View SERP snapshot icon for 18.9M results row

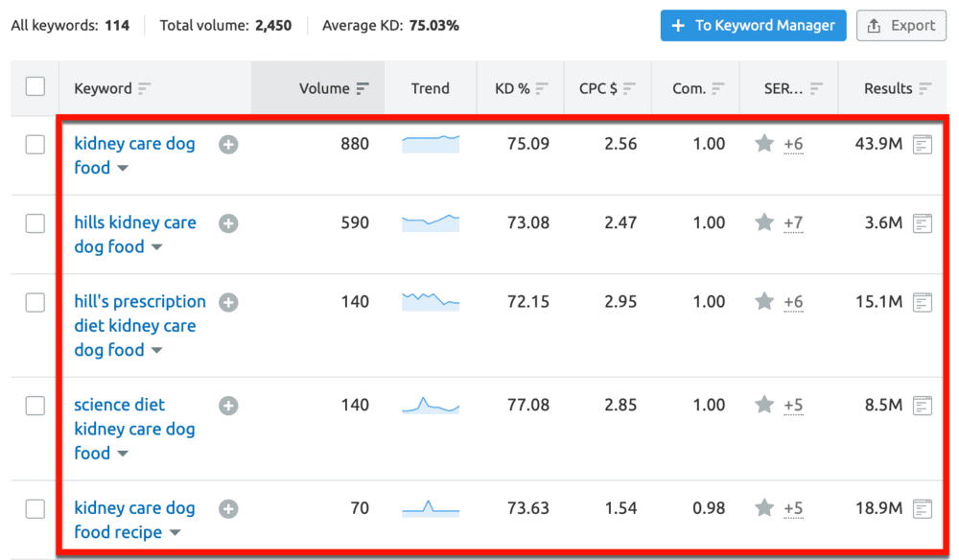(923, 508)
